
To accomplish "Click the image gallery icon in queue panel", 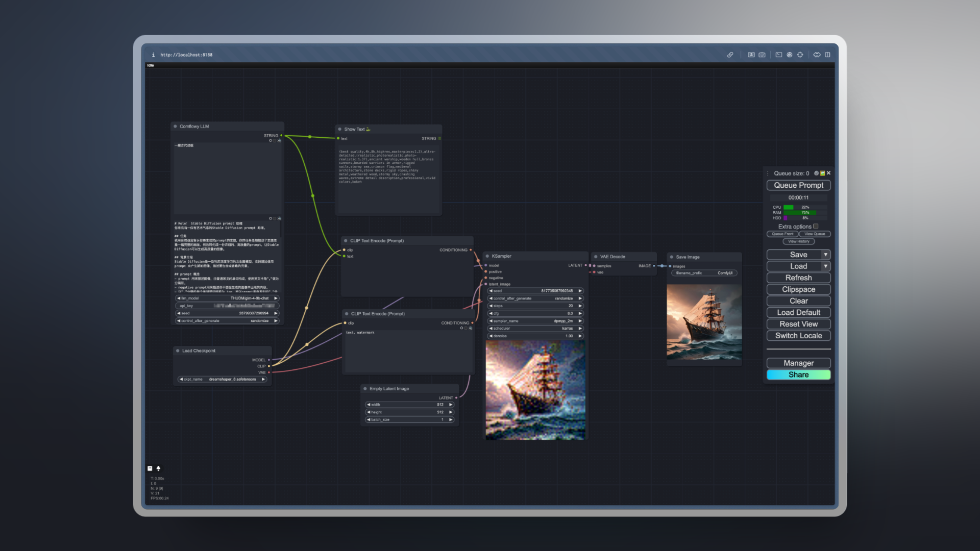I will pos(822,173).
